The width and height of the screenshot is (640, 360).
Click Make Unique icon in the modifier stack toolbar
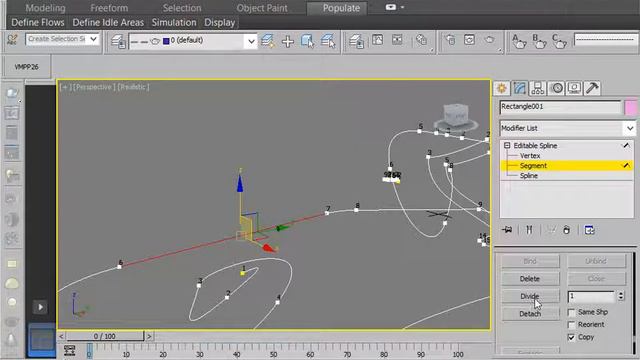coord(551,230)
